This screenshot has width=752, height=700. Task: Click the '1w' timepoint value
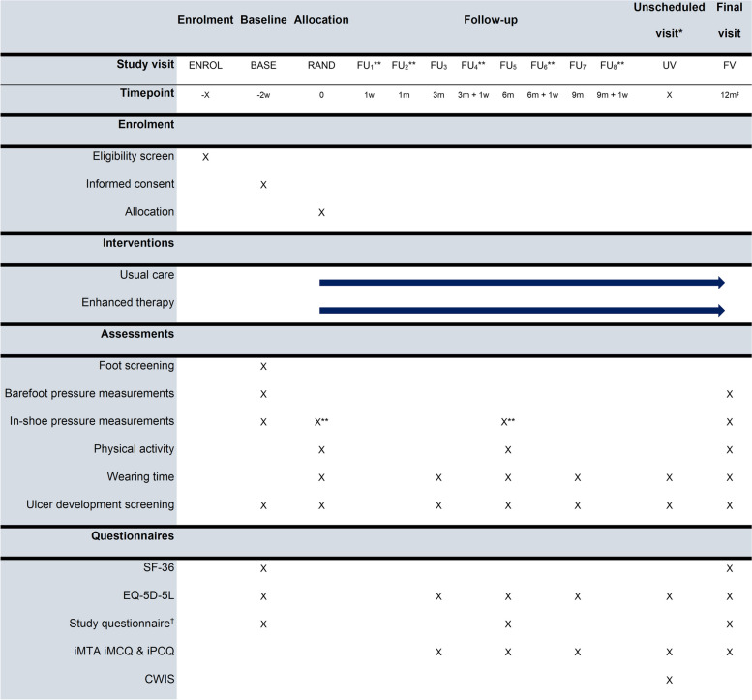point(369,95)
